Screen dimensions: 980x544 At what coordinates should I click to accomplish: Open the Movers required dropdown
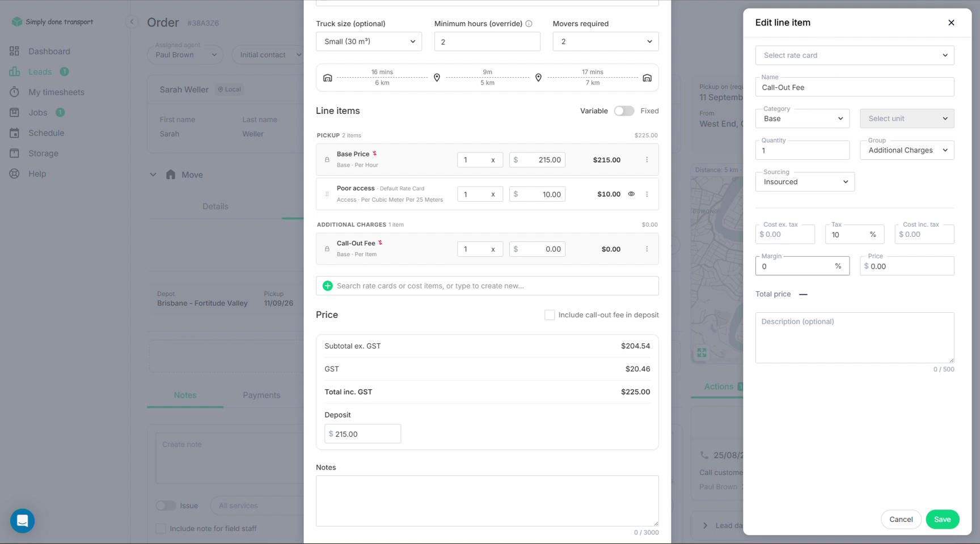pos(606,41)
